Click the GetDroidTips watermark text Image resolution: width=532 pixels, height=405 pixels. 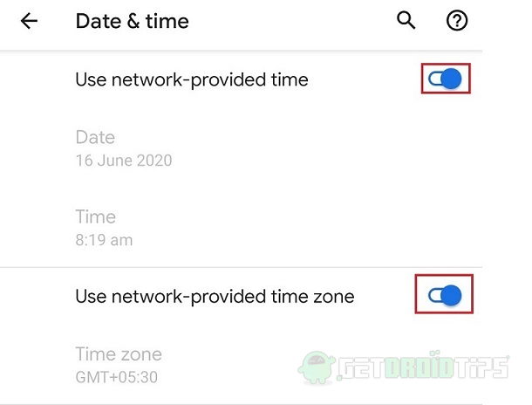[423, 367]
